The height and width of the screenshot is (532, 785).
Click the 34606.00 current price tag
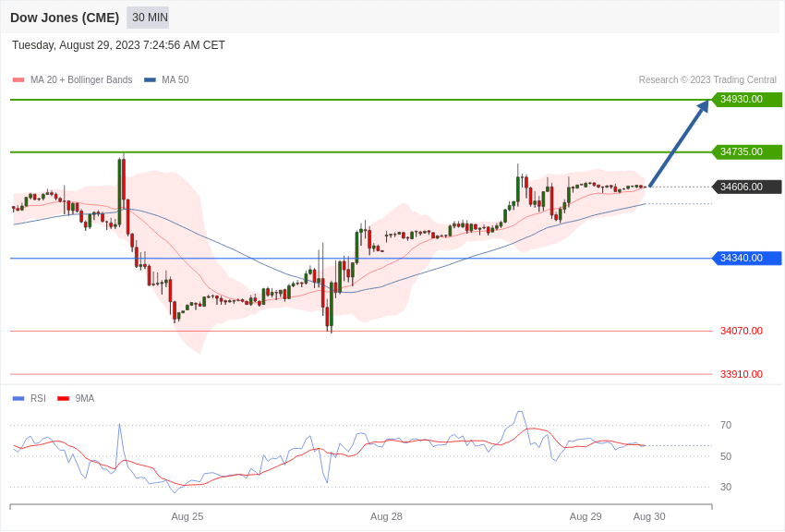pyautogui.click(x=747, y=187)
